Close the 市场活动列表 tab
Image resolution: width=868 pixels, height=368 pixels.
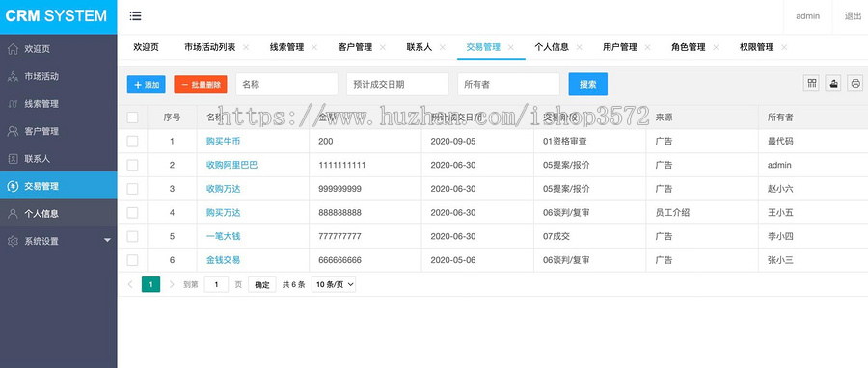tap(246, 47)
